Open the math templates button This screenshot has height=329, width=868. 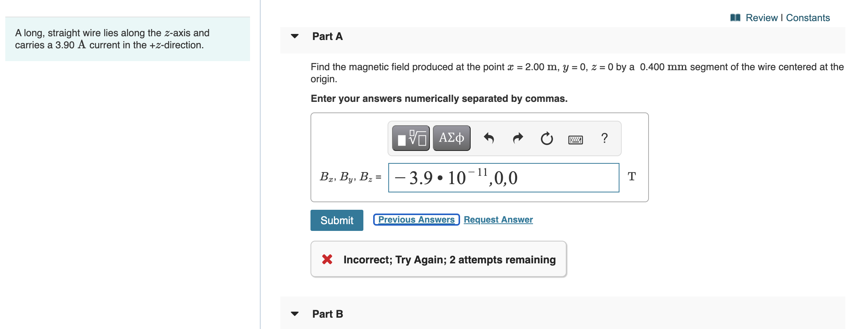tap(411, 138)
